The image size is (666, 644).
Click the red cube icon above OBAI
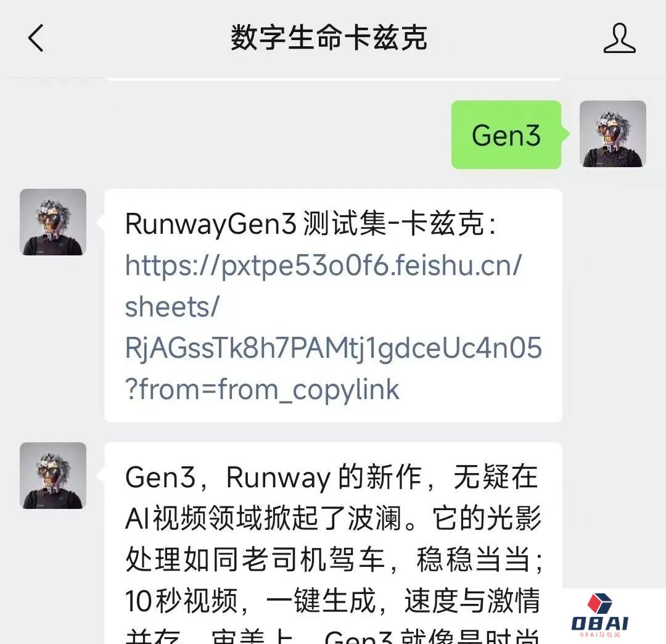pyautogui.click(x=600, y=604)
